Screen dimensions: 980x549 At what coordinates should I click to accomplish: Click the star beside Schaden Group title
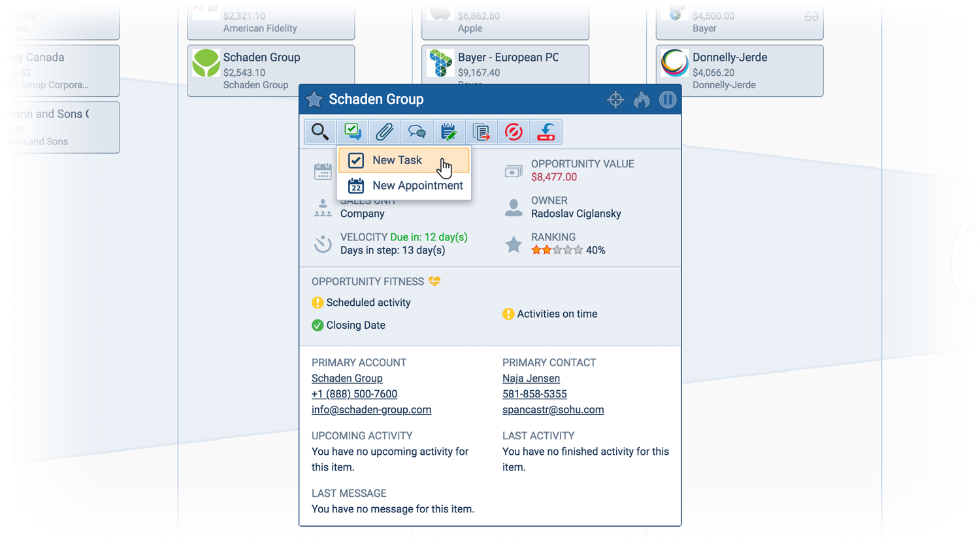314,99
